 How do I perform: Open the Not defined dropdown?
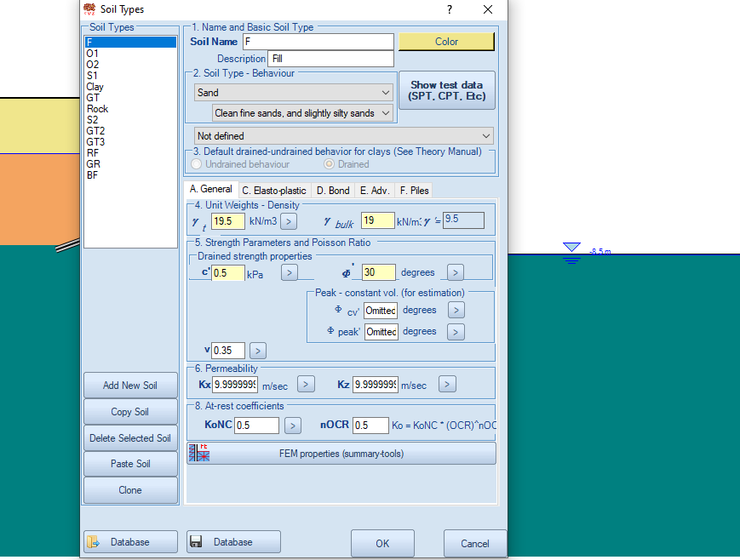pos(343,136)
